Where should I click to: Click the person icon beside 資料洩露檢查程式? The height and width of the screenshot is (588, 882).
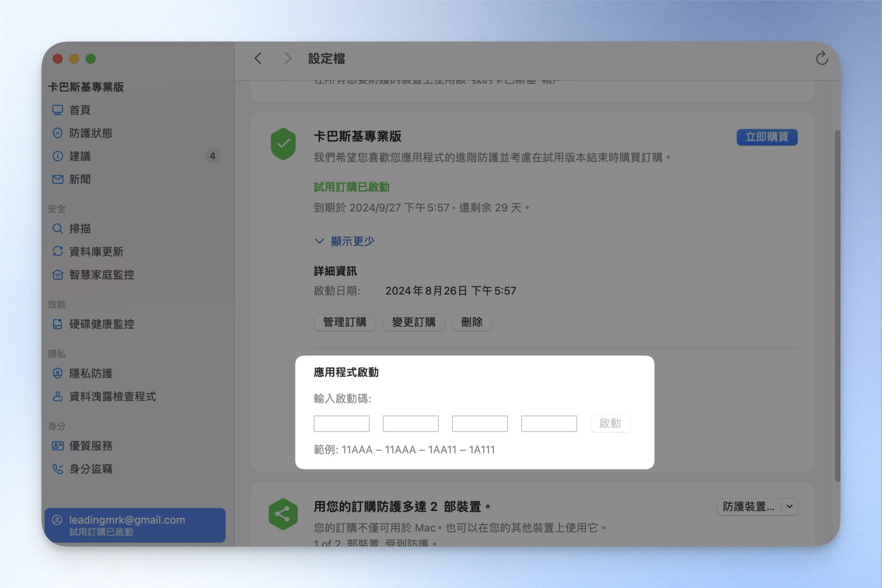[x=58, y=396]
